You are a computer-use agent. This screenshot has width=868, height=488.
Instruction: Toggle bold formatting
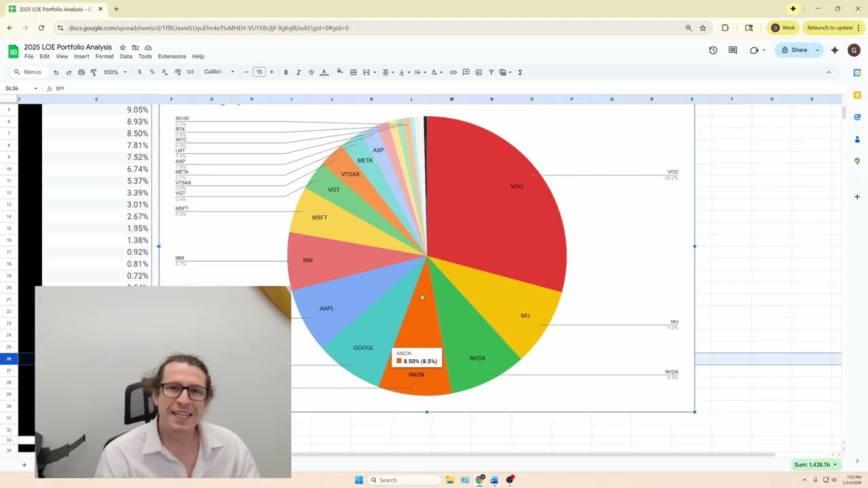(x=285, y=72)
